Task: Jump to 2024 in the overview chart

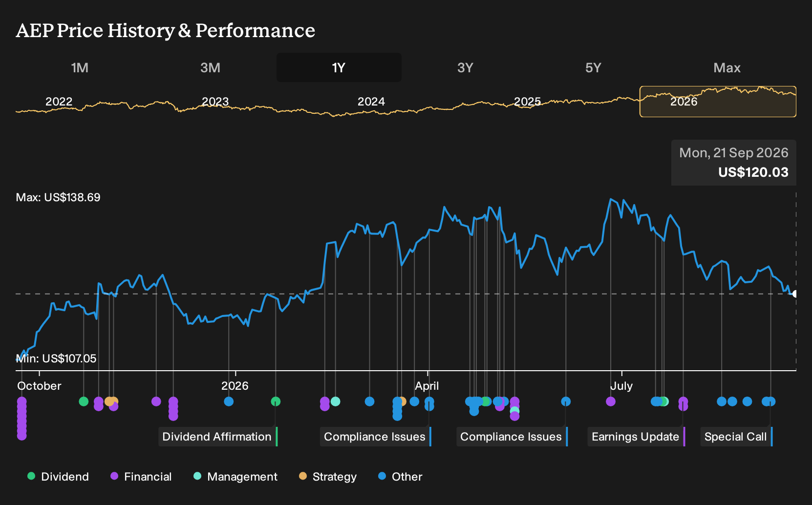Action: click(x=371, y=102)
